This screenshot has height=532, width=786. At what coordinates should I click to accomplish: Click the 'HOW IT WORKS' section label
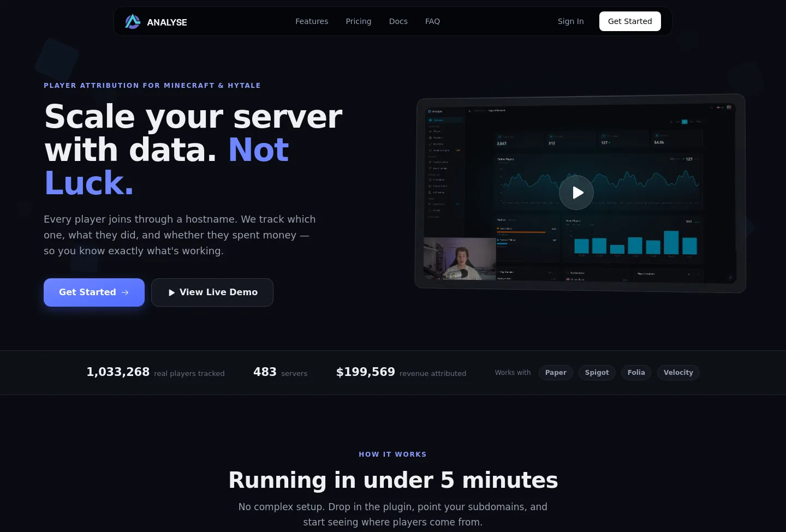point(393,454)
